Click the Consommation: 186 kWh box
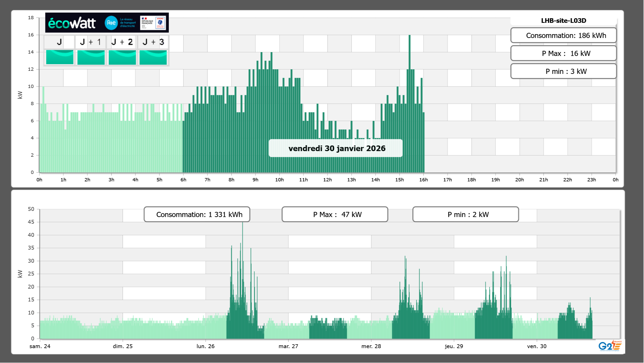 563,35
